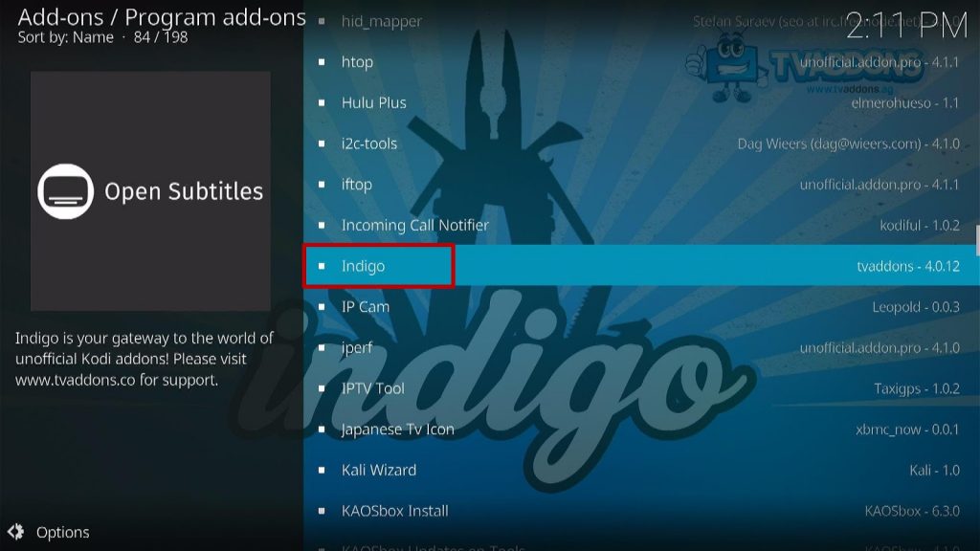
Task: Click the bullet icon beside Kali Wizard
Action: pyautogui.click(x=322, y=470)
